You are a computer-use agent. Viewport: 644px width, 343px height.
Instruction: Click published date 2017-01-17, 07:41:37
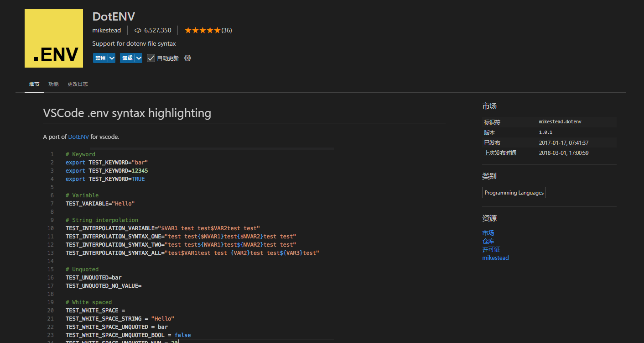(564, 143)
